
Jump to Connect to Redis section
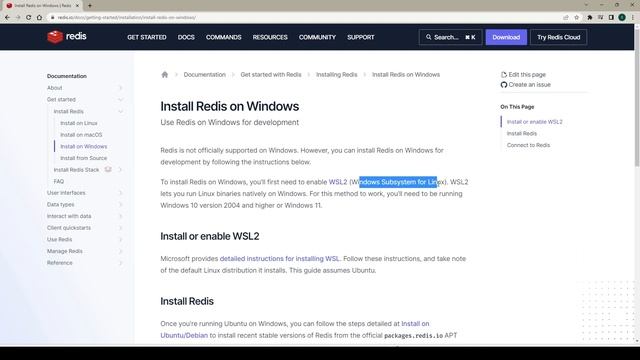528,145
